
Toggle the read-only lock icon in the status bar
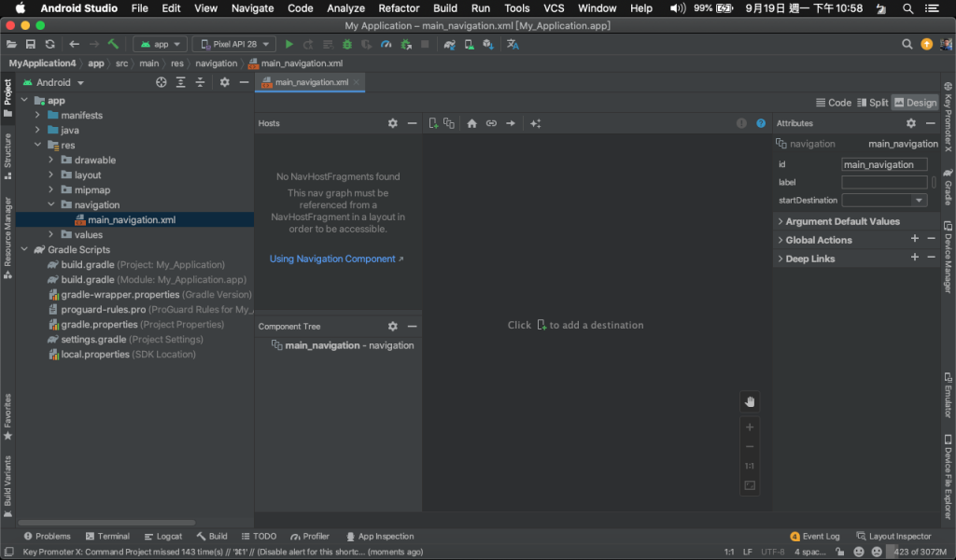[x=839, y=552]
